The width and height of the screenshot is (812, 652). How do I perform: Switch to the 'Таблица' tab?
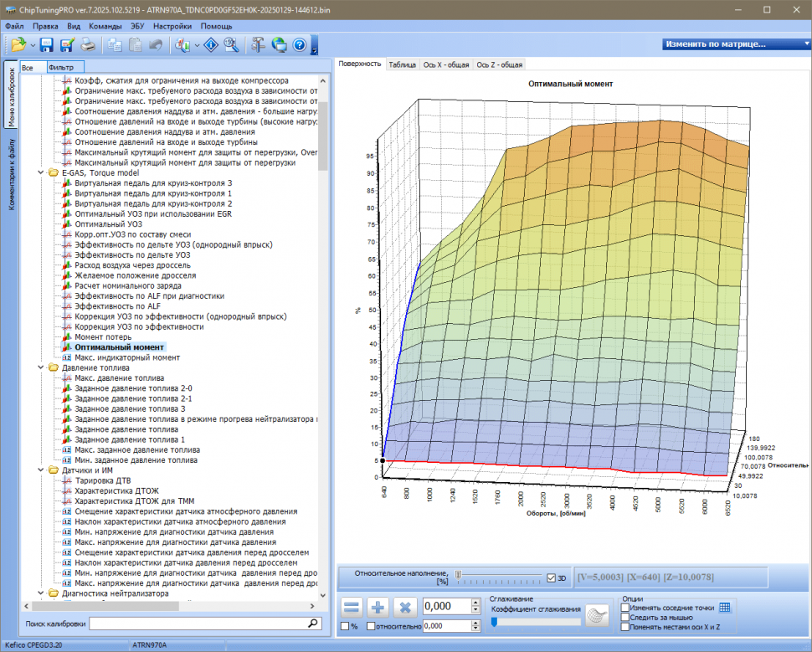pos(402,64)
